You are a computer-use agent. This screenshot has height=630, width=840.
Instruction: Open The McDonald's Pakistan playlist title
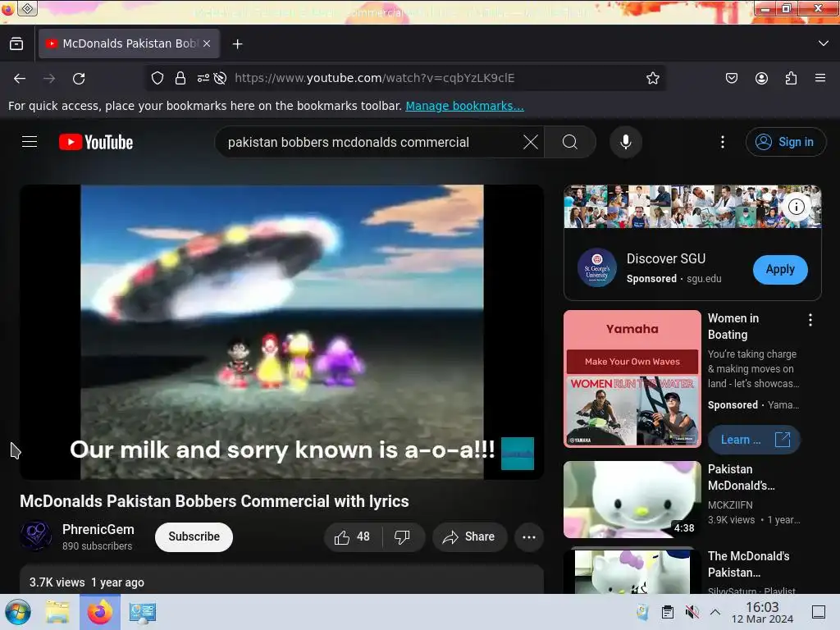pos(748,564)
